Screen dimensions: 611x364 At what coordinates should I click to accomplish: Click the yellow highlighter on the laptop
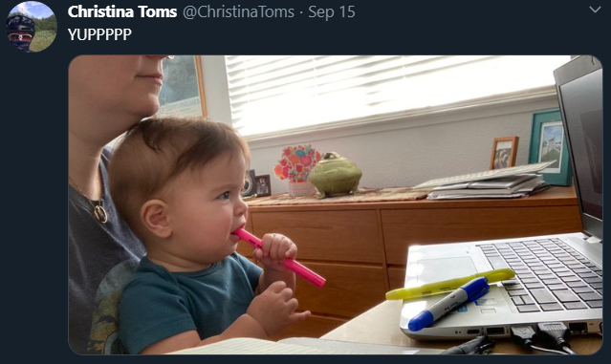[x=450, y=284]
